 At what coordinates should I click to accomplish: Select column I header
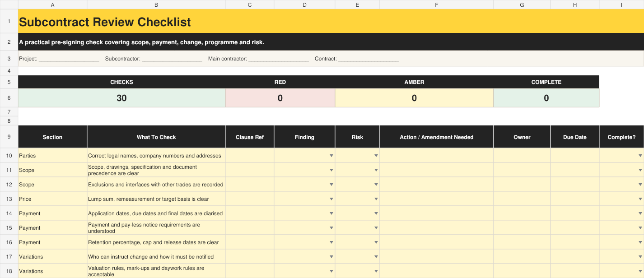click(621, 5)
